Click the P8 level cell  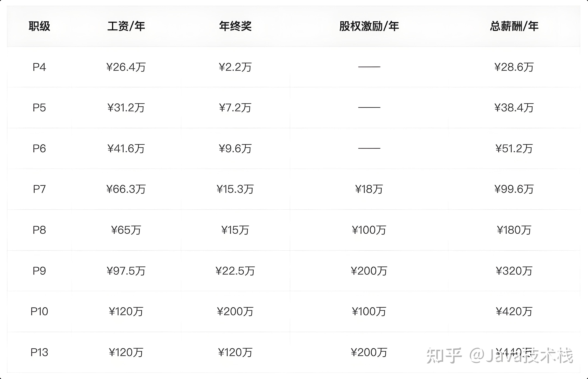coord(39,230)
